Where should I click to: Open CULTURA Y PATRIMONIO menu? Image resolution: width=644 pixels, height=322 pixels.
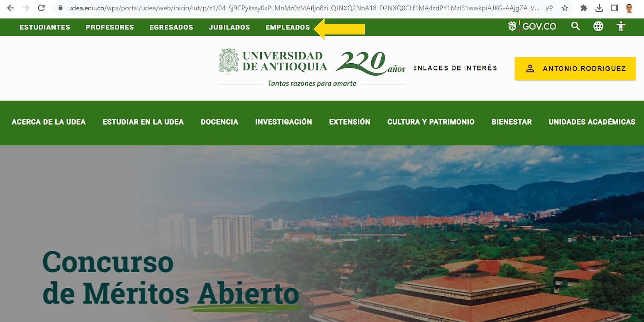pyautogui.click(x=431, y=122)
